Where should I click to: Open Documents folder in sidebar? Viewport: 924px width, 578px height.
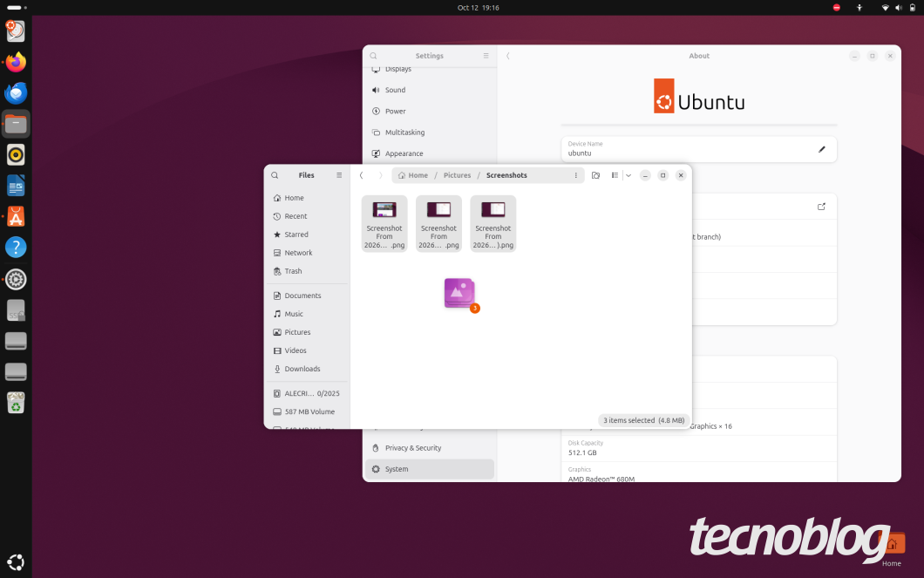point(308,296)
